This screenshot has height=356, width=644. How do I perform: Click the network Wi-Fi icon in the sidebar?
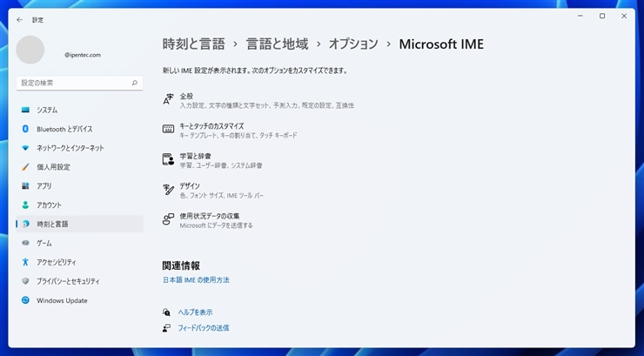click(25, 148)
